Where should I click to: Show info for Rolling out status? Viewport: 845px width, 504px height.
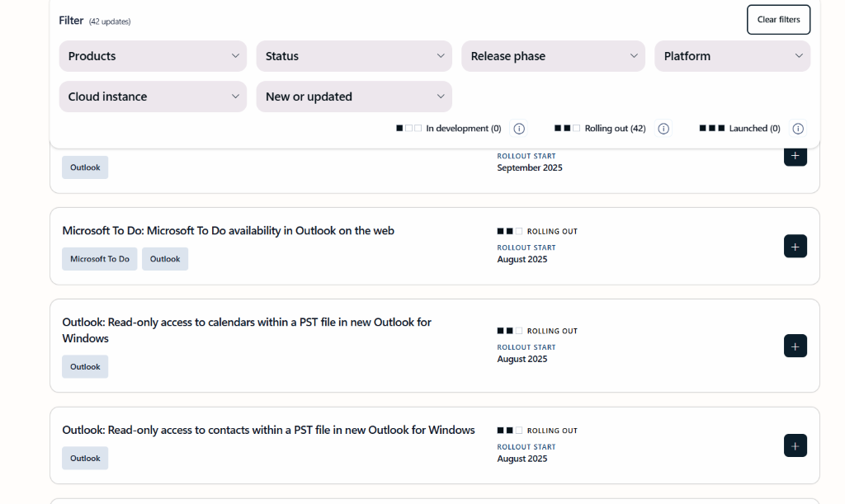click(663, 128)
